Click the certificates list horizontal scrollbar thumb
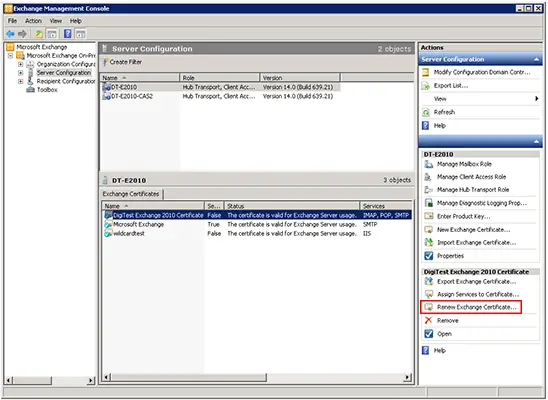This screenshot has width=548, height=400. tap(189, 378)
